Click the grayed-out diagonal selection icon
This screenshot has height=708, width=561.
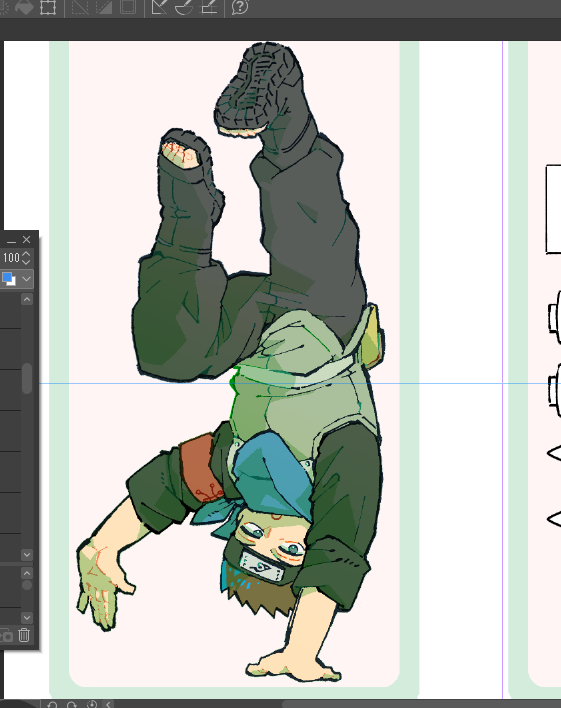pos(80,6)
